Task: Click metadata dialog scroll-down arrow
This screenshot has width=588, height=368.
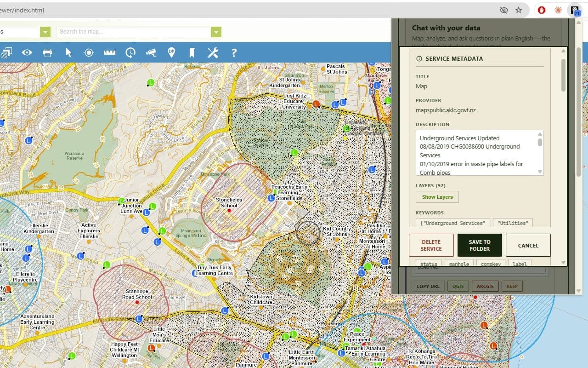Action: 564,262
